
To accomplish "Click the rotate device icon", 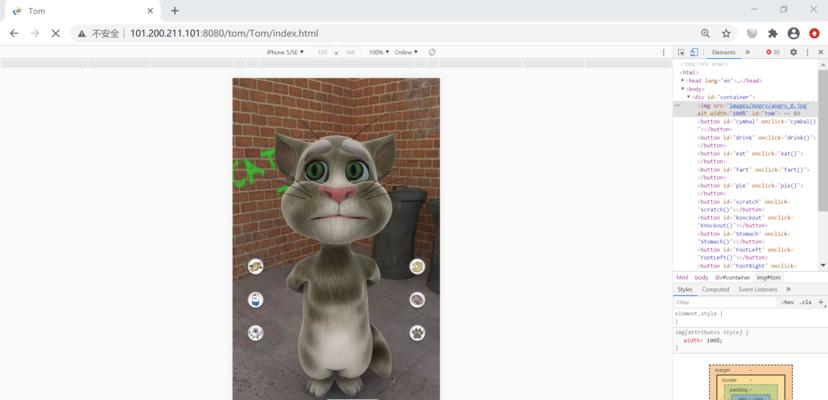I will 432,52.
